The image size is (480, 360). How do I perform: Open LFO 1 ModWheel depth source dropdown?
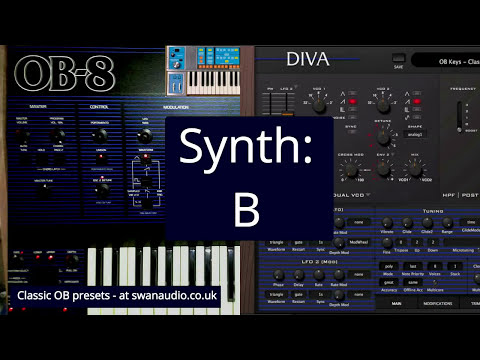[x=359, y=242]
